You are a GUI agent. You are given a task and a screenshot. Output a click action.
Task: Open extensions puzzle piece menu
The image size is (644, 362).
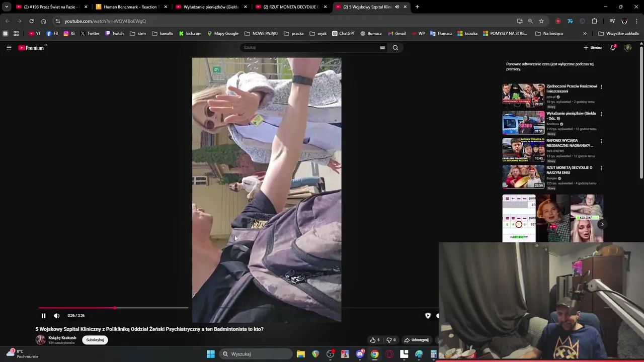click(594, 21)
